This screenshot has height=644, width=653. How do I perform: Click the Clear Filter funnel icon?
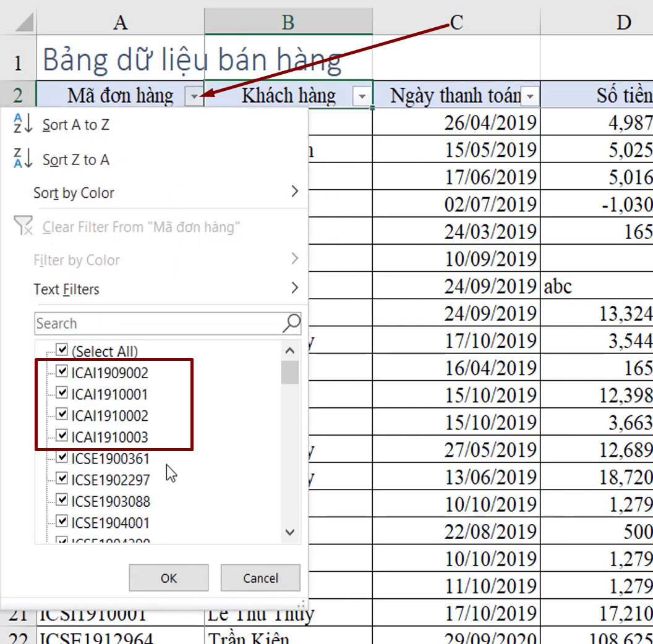pyautogui.click(x=20, y=227)
